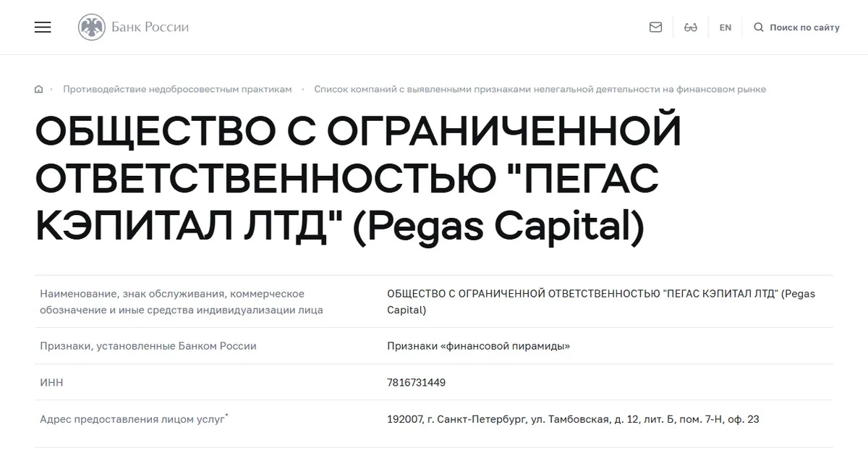868x456 pixels.
Task: Switch site language to EN
Action: (x=726, y=28)
